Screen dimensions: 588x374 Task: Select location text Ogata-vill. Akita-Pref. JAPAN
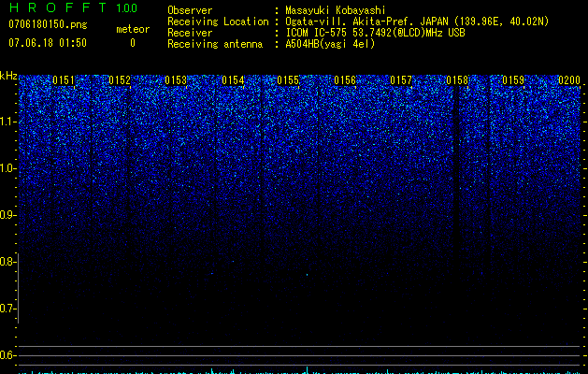tap(366, 22)
